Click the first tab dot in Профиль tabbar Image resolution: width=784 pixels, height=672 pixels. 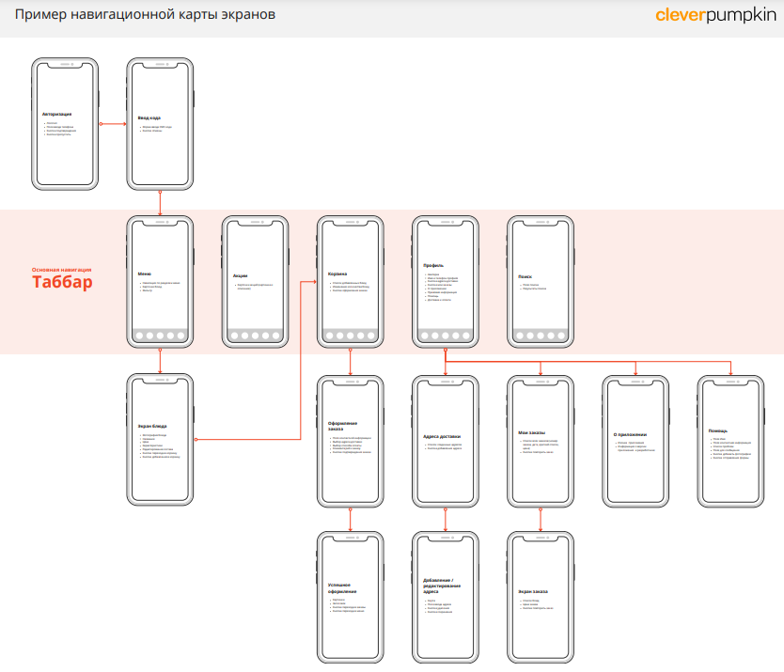(424, 336)
